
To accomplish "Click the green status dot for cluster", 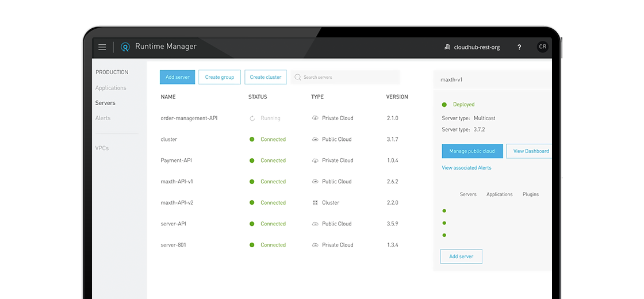I will pos(252,139).
